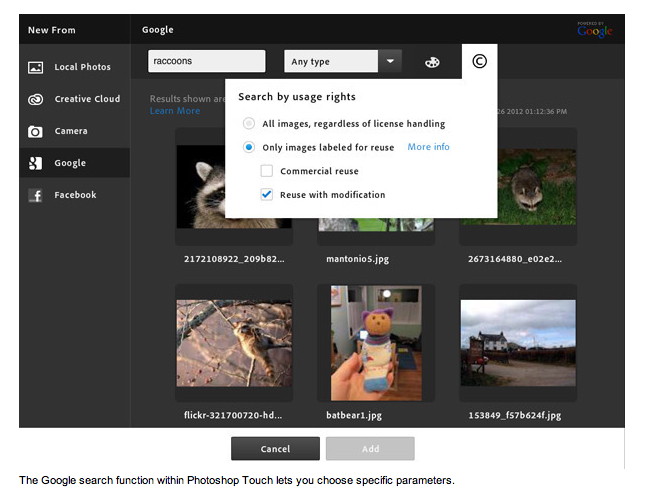Select the 153849_f57b624f.jpg house thumbnail
Viewport: 650px width, 492px height.
coord(518,343)
